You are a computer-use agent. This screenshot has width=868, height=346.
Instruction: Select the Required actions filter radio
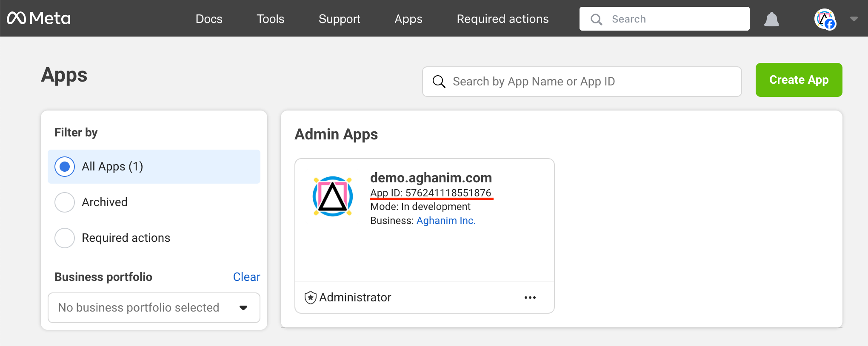click(x=65, y=238)
